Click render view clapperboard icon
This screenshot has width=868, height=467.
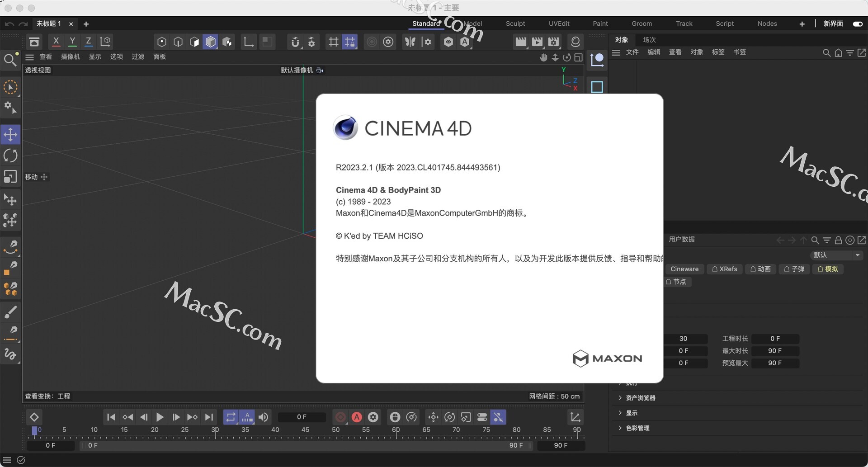coord(521,42)
